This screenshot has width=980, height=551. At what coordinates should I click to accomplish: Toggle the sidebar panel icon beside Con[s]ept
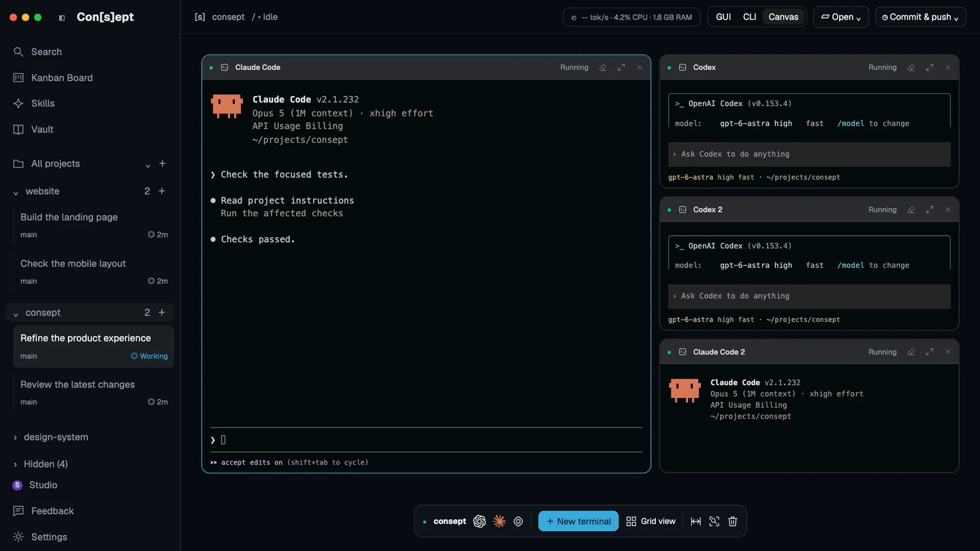tap(62, 18)
